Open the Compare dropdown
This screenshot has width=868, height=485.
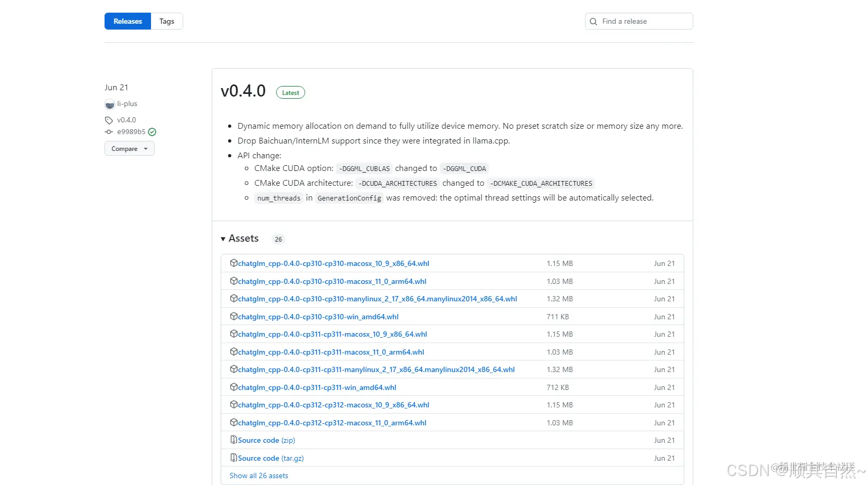(129, 148)
